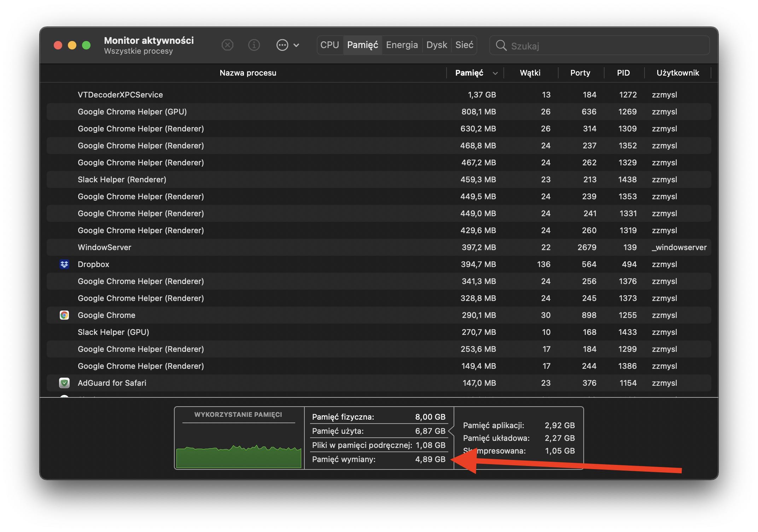Click the Pamięć fizyczna 8,00 GB entry

(x=379, y=417)
